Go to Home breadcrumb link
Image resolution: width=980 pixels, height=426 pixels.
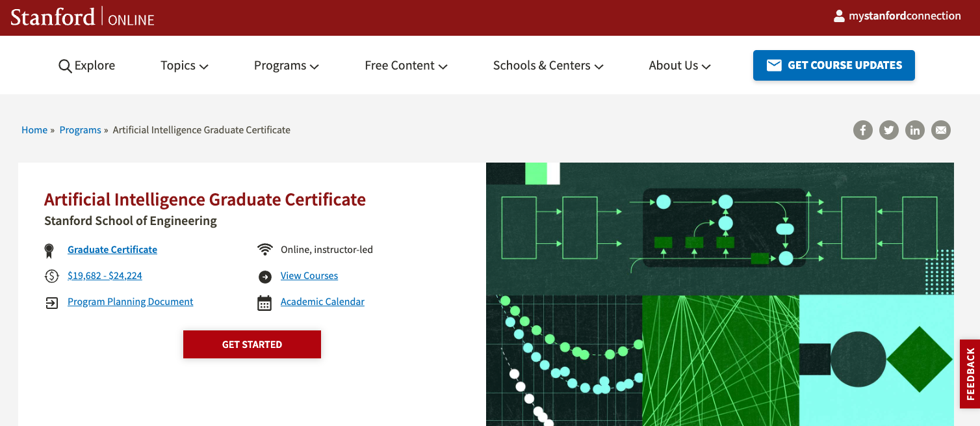coord(34,130)
